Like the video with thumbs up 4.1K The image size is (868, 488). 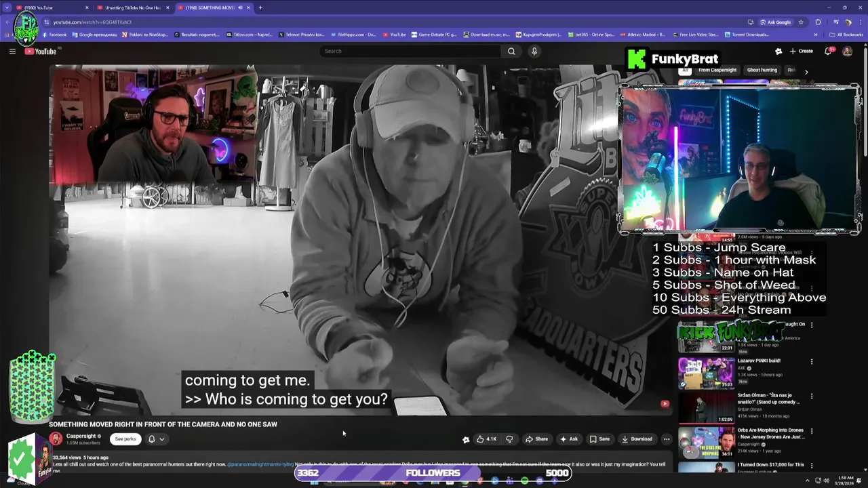[x=487, y=439]
